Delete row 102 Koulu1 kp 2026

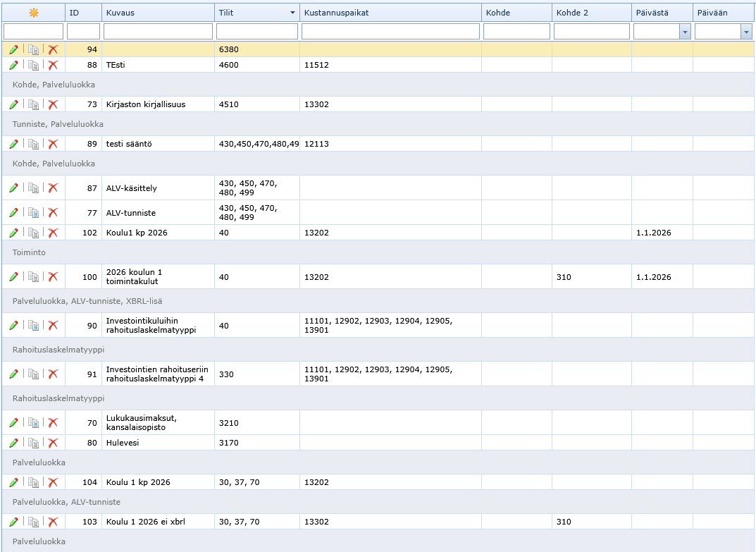(x=53, y=233)
